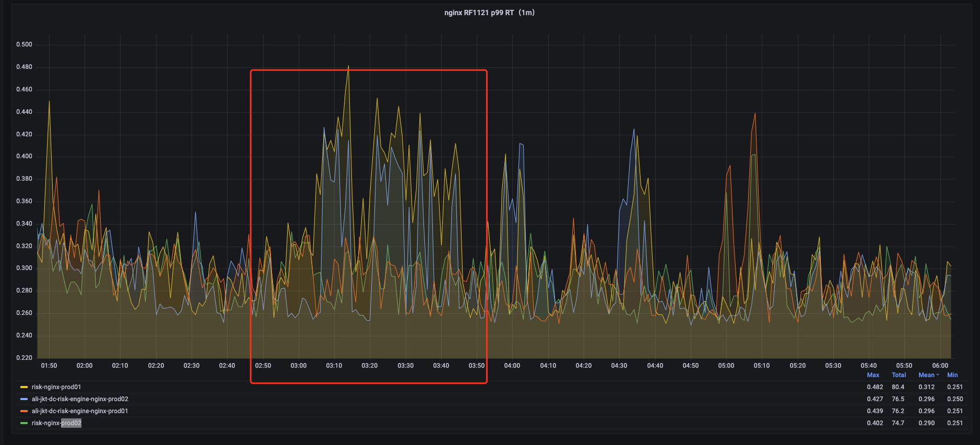
Task: Toggle the risk-nginx-prod02 legend series
Action: [x=56, y=423]
